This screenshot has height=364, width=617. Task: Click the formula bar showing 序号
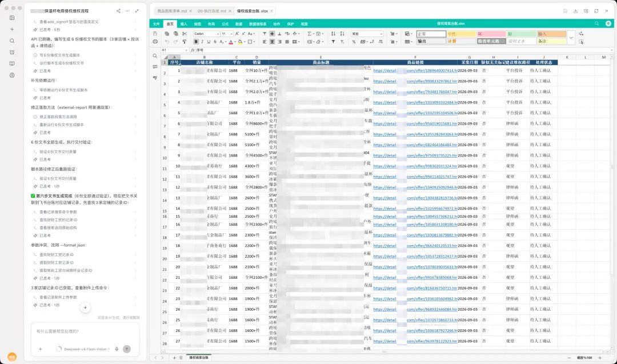402,50
